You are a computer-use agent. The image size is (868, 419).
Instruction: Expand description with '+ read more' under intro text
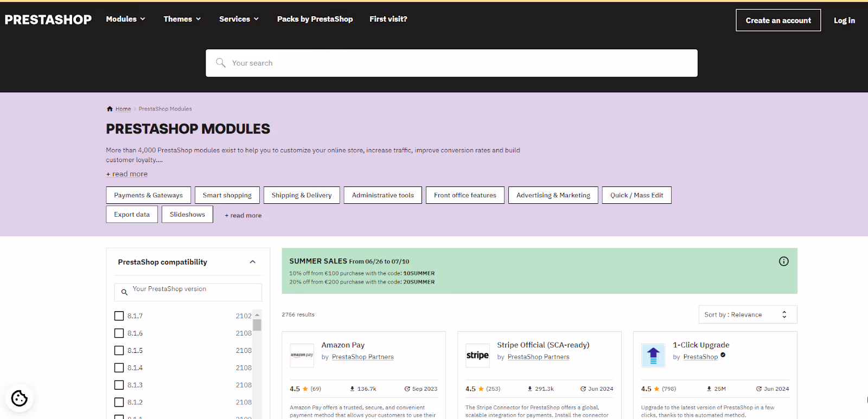pyautogui.click(x=127, y=174)
